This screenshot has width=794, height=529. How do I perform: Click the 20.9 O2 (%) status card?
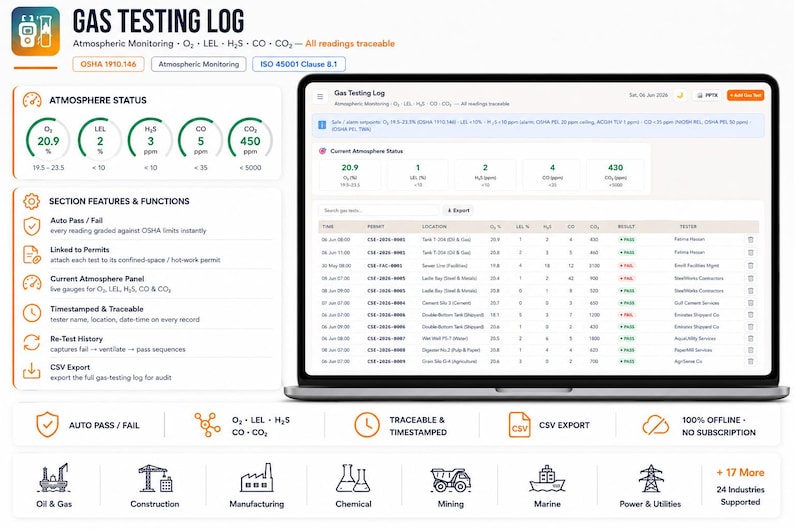[350, 175]
